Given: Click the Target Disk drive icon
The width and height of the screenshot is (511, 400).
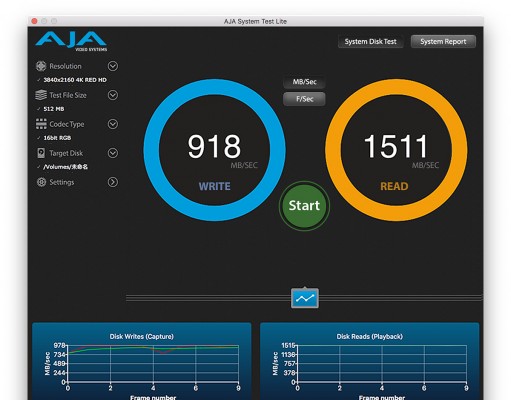Looking at the screenshot, I should click(41, 153).
